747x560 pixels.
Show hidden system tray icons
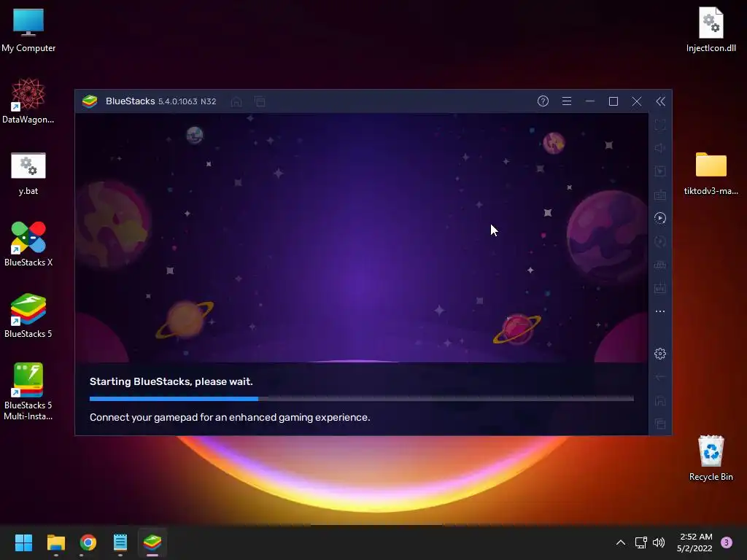click(x=620, y=542)
